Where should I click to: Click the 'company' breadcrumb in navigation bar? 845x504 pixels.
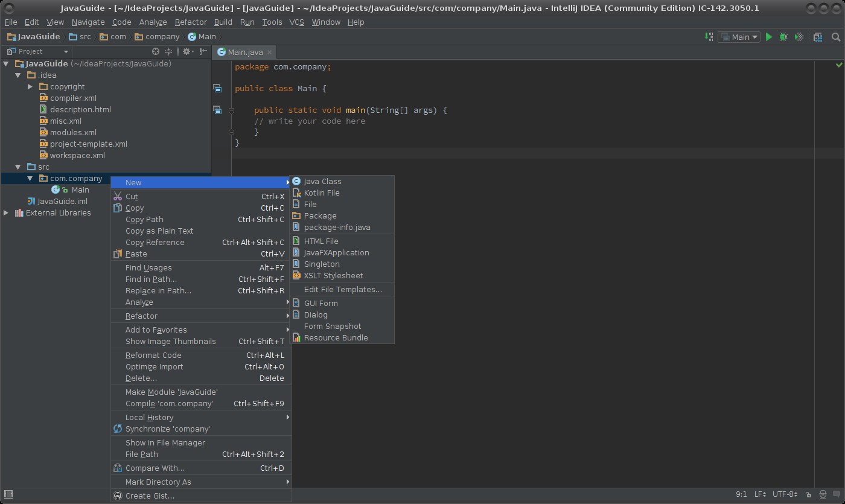pos(157,37)
